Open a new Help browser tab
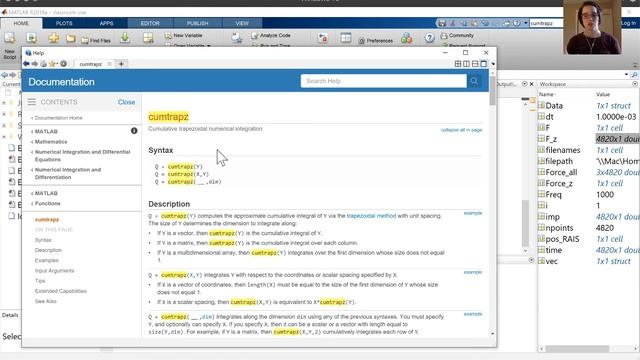640x360 pixels. (121, 64)
